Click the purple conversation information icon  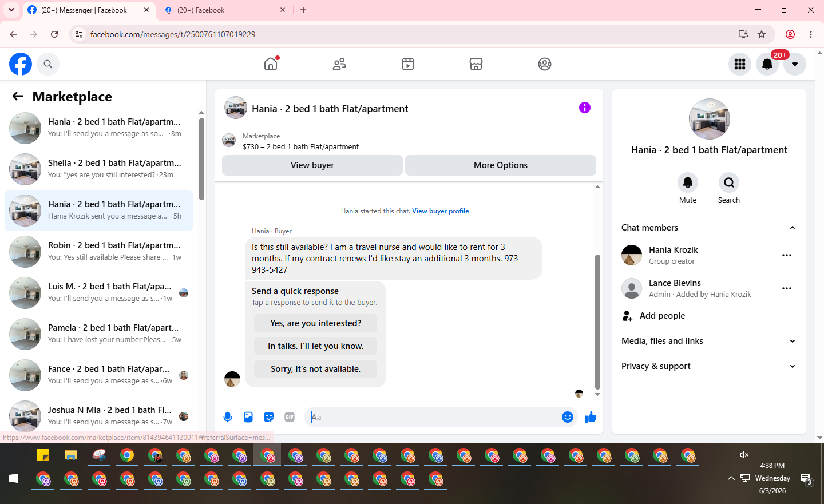pyautogui.click(x=585, y=108)
